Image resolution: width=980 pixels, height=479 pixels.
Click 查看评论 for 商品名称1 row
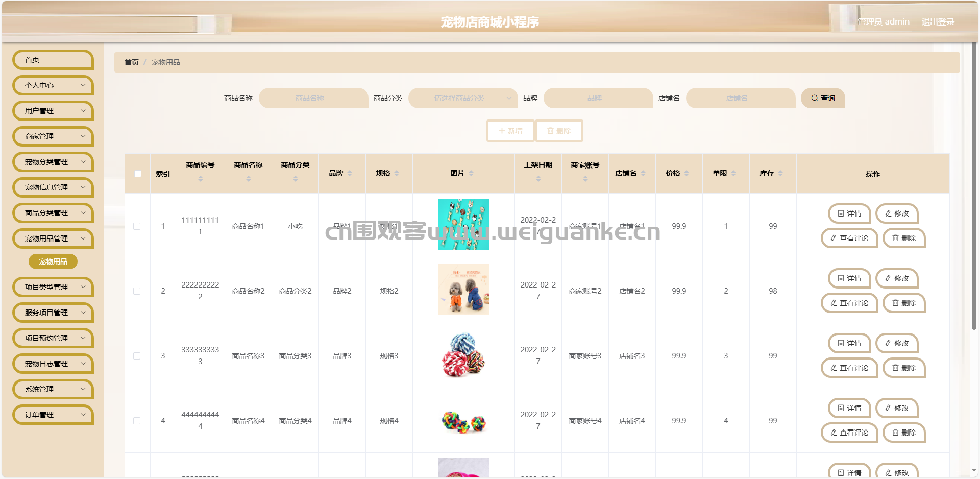tap(849, 238)
